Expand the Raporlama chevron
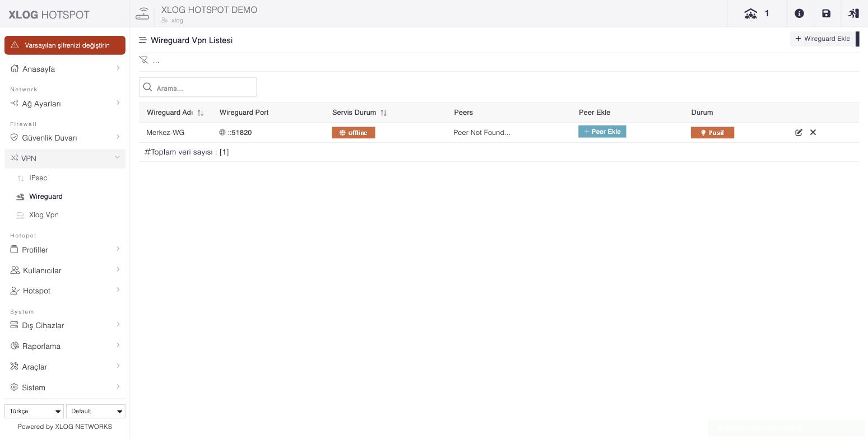Viewport: 868px width, 439px height. (x=118, y=345)
